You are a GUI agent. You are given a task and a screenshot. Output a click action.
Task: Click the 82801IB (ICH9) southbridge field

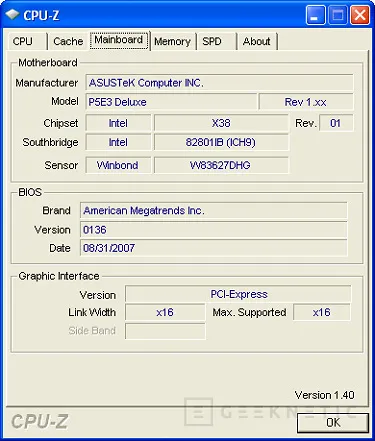click(221, 142)
